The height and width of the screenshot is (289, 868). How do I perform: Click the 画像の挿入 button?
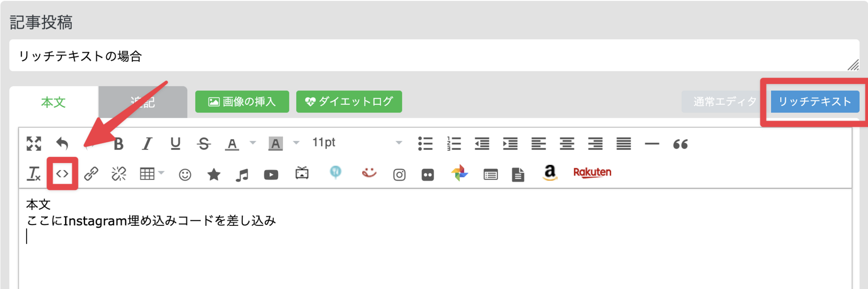point(242,102)
